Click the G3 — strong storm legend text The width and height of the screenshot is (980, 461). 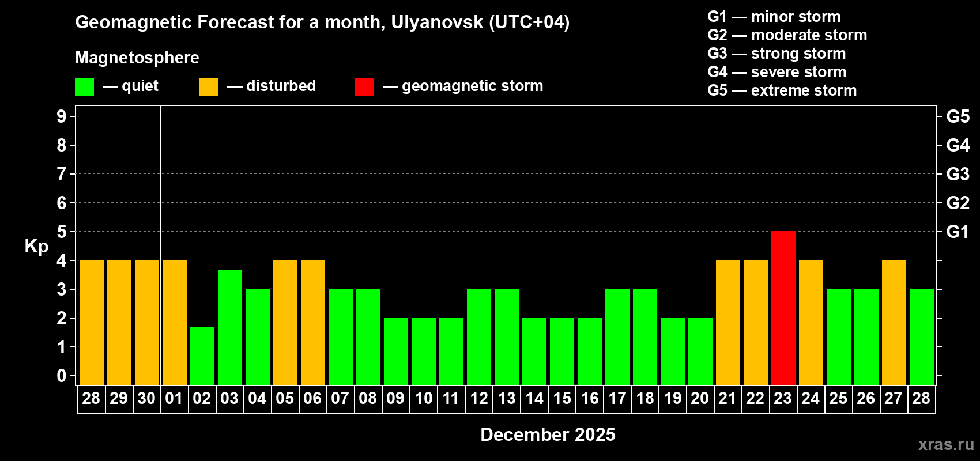point(777,54)
